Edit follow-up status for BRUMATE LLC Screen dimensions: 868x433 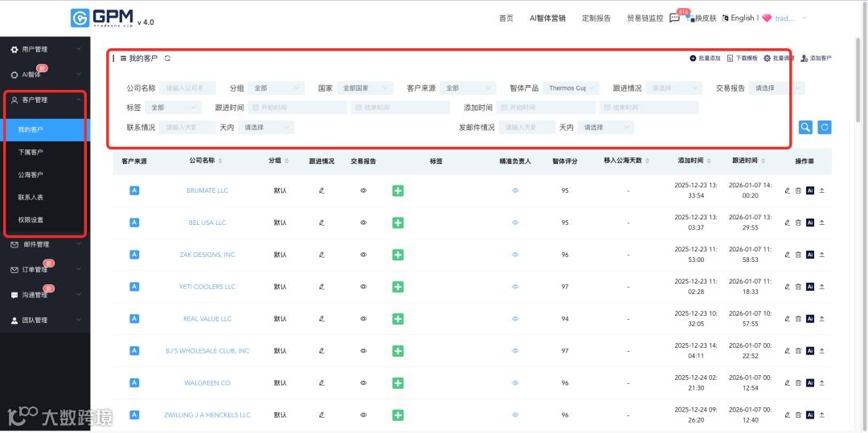(321, 190)
